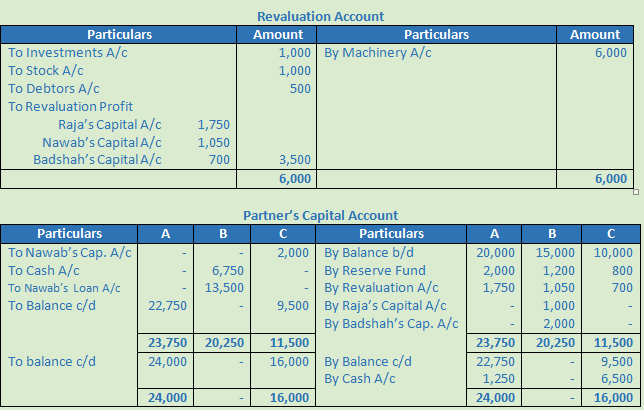Select the Revaluation Account title

coord(320,16)
